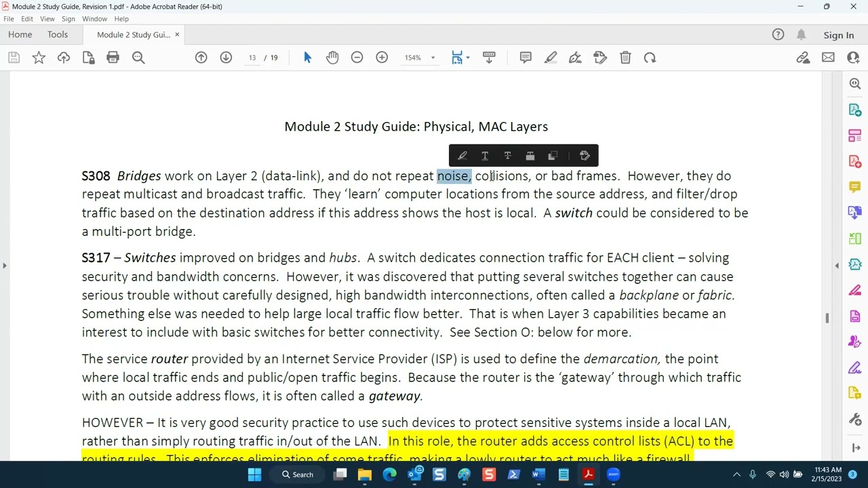Open the Find text magnifier tool
Image resolution: width=868 pixels, height=488 pixels.
tap(138, 58)
